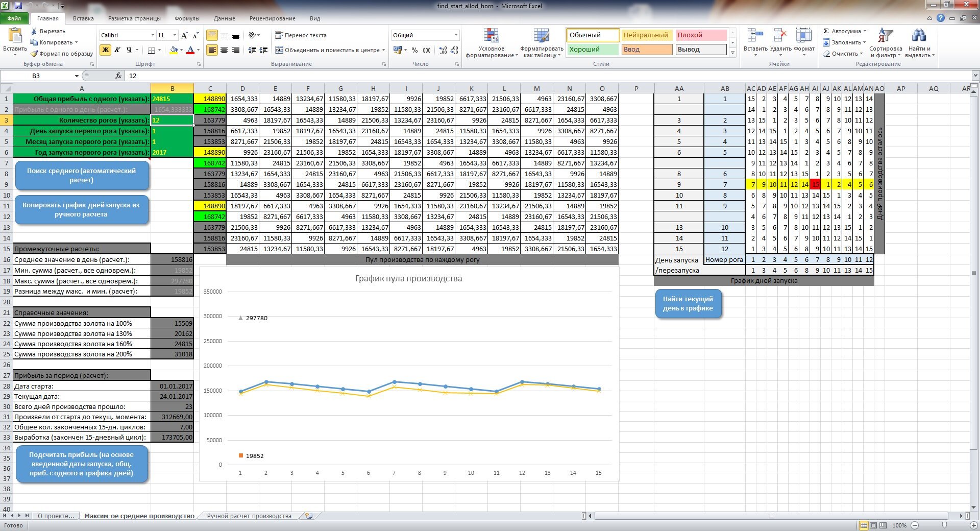Expand the number format dropdown Общий

coord(456,35)
